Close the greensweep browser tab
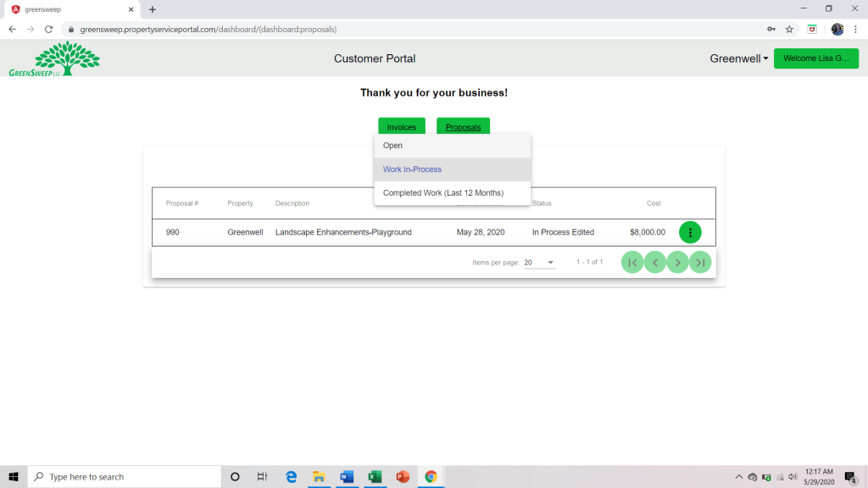This screenshot has height=488, width=868. [131, 9]
